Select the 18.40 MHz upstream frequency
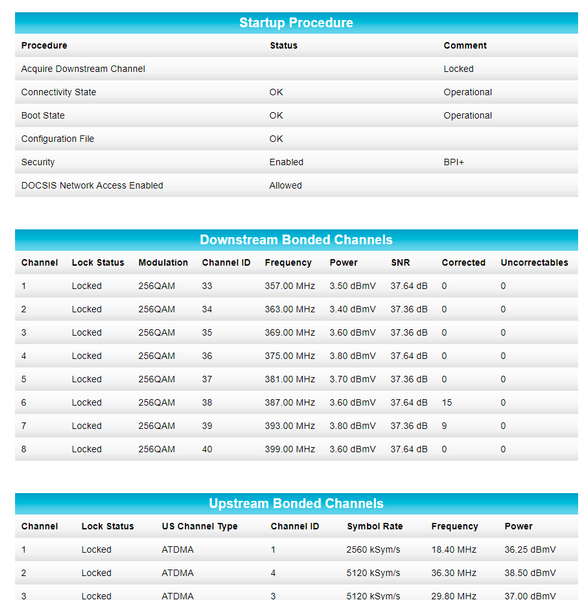The height and width of the screenshot is (600, 588). (454, 549)
